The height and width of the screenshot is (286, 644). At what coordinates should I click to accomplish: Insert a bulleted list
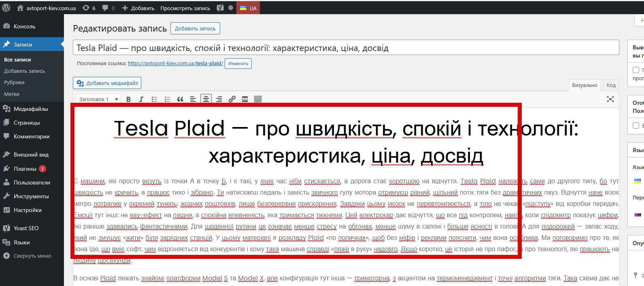tap(154, 99)
